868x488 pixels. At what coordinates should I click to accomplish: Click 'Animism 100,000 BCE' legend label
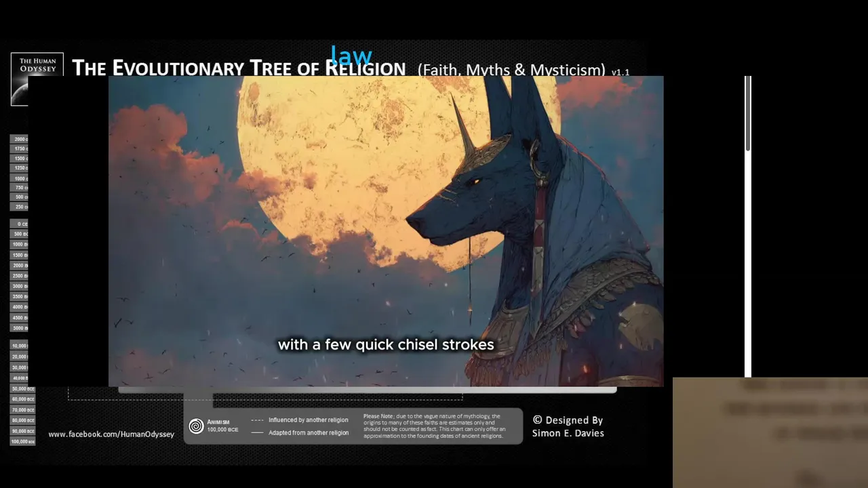point(222,426)
